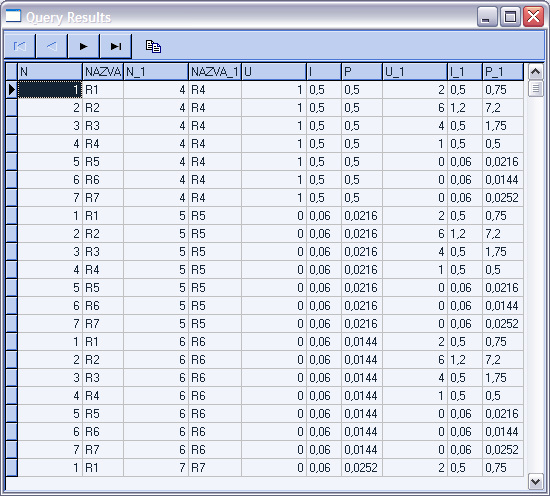Select the current row indicator arrow
Image resolution: width=550 pixels, height=496 pixels.
pyautogui.click(x=12, y=90)
